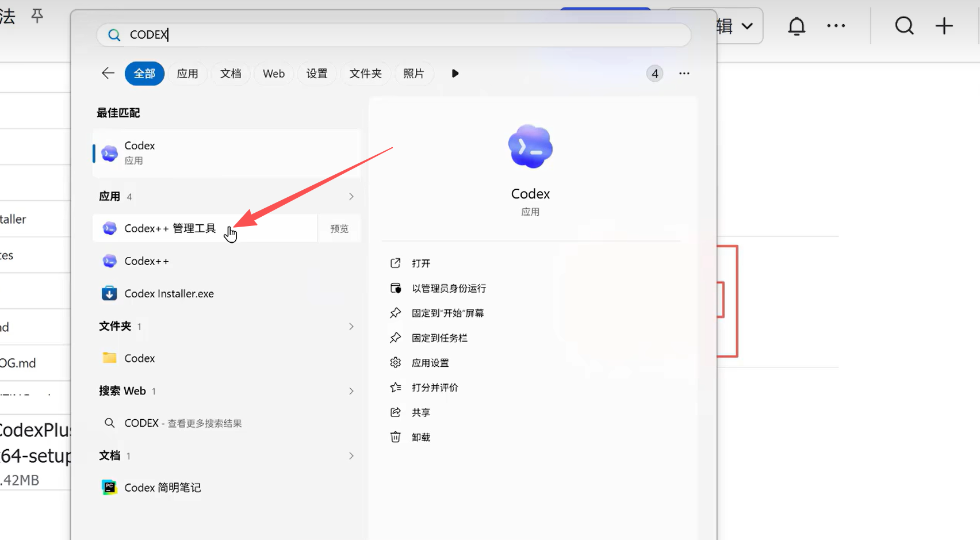Click the 打开 open icon
The width and height of the screenshot is (980, 540).
click(x=395, y=263)
